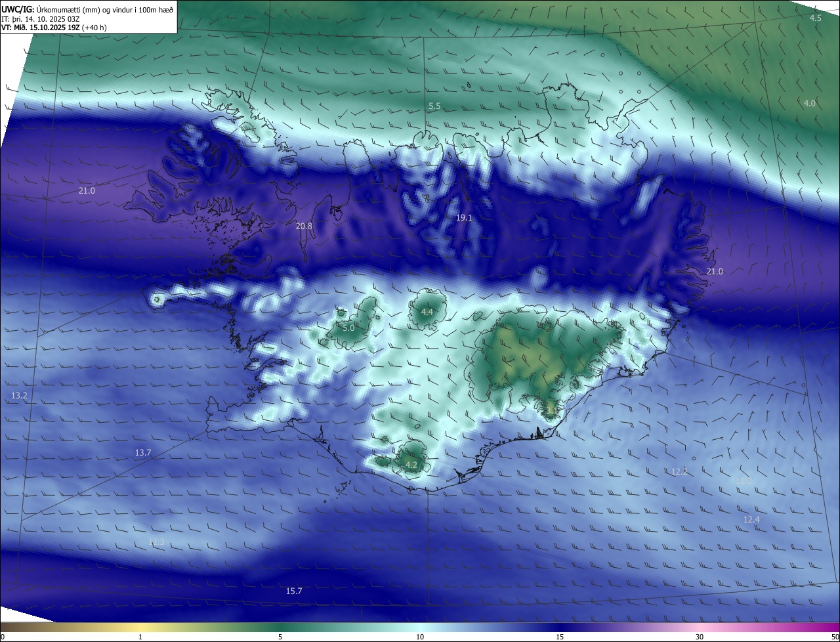Viewport: 840px width, 642px height.
Task: Click the 19.1 value label
Action: coord(464,217)
